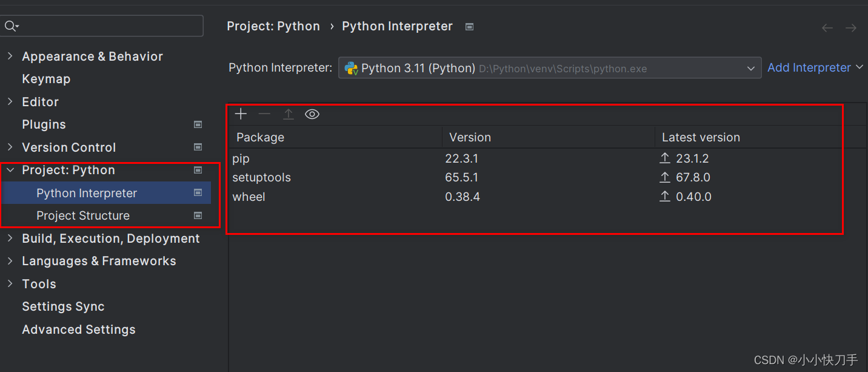This screenshot has height=372, width=868.
Task: Open Advanced Settings page
Action: pyautogui.click(x=79, y=330)
